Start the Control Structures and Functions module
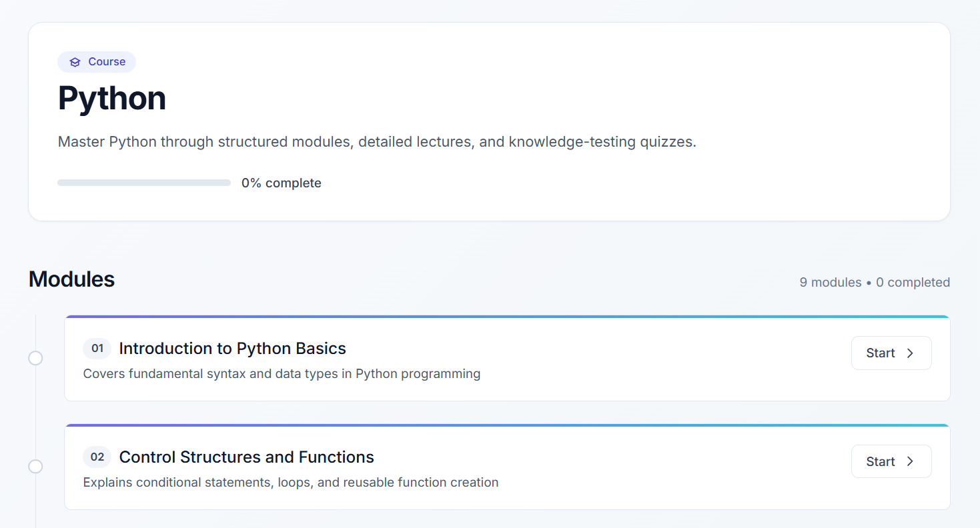 point(891,462)
